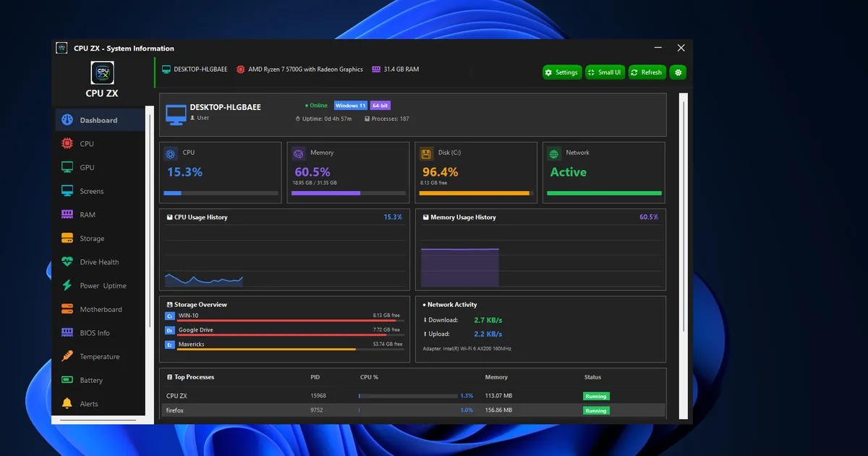The image size is (868, 456).
Task: Open the Storage sidebar item
Action: [x=101, y=238]
